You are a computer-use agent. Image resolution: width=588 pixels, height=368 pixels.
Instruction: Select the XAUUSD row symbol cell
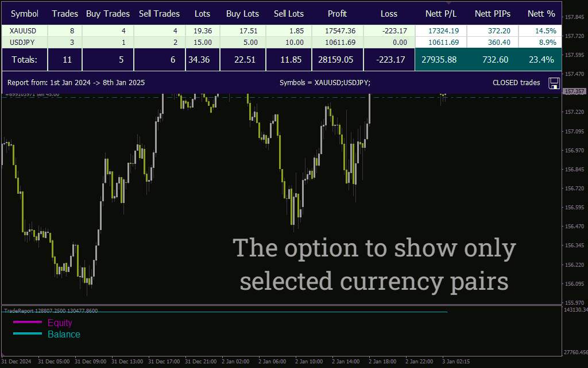click(x=23, y=31)
